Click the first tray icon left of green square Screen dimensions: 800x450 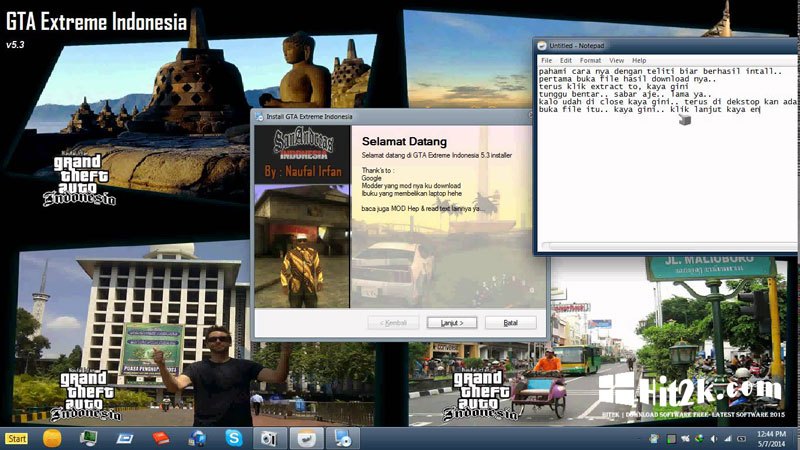654,439
